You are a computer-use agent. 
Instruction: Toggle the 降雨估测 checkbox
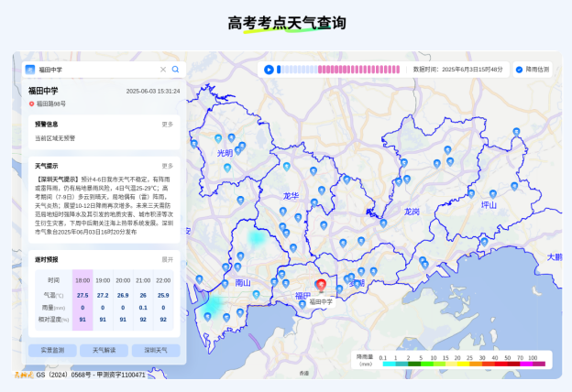(x=519, y=70)
